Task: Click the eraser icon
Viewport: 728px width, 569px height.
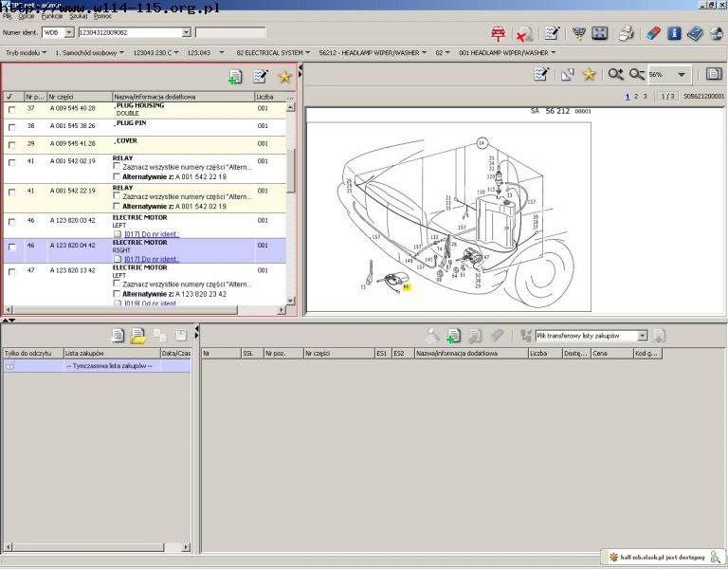Action: (653, 33)
